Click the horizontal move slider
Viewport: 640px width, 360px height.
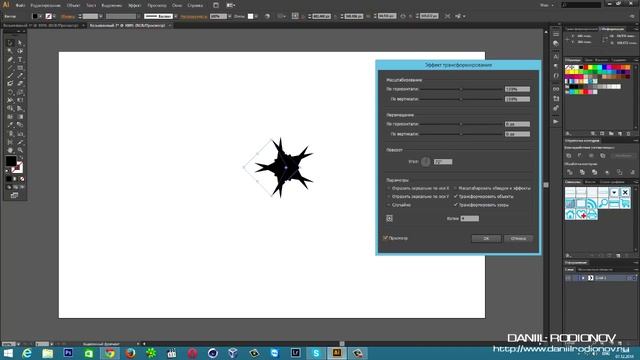coord(461,124)
